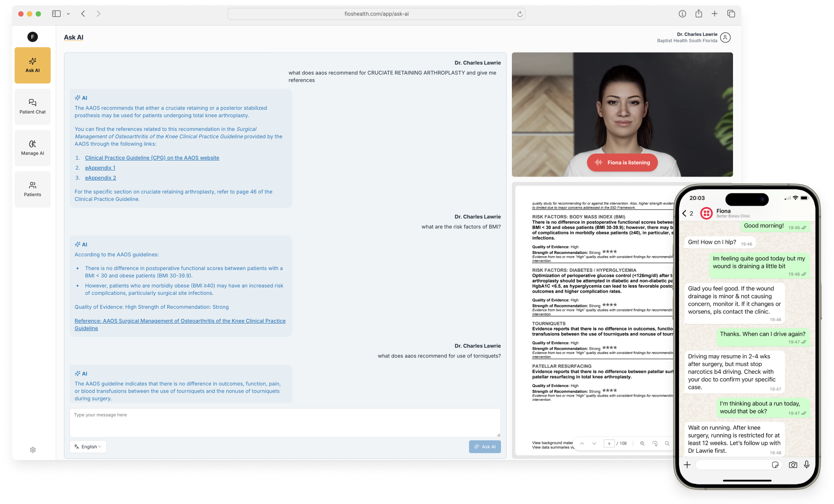
Task: Tap Fiona's red contact avatar on phone
Action: (x=706, y=214)
